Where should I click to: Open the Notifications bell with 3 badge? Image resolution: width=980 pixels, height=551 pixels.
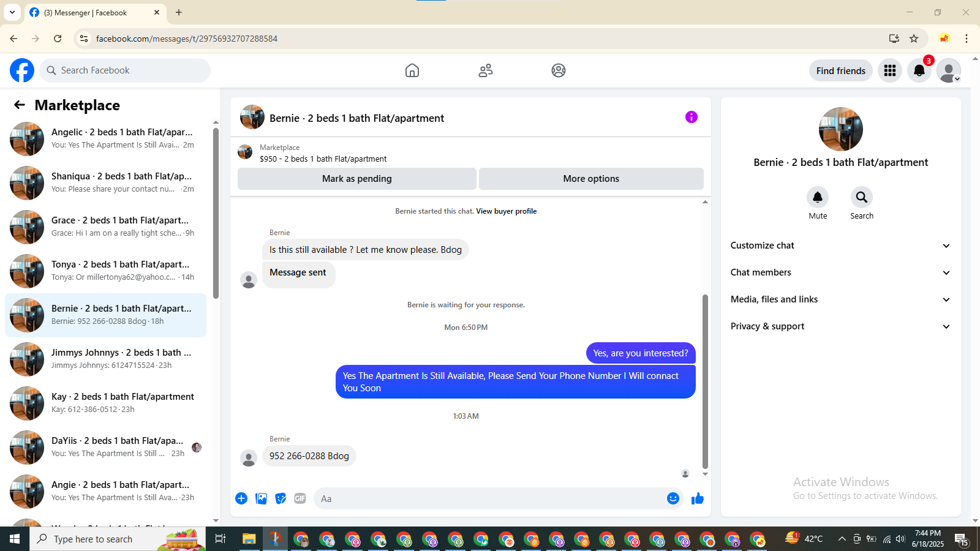click(x=919, y=70)
